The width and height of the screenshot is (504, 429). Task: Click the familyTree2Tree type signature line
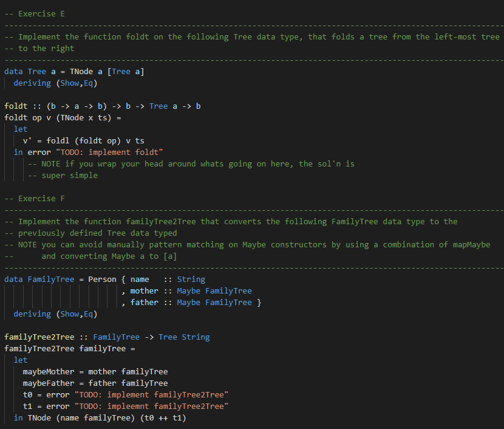[106, 337]
